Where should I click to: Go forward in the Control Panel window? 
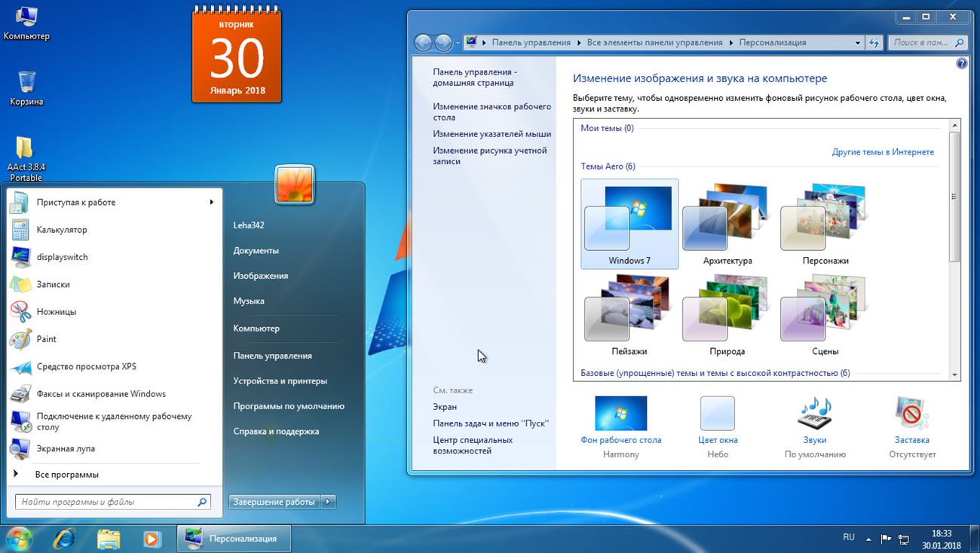(443, 43)
